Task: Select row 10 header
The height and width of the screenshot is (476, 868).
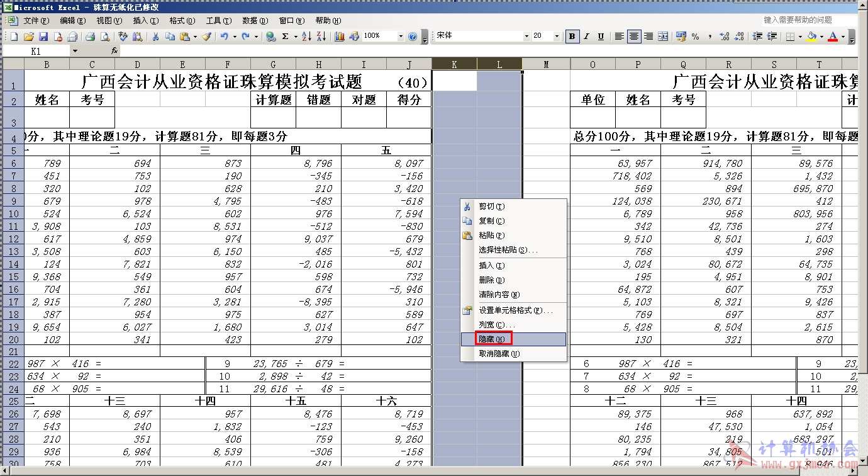Action: click(13, 213)
